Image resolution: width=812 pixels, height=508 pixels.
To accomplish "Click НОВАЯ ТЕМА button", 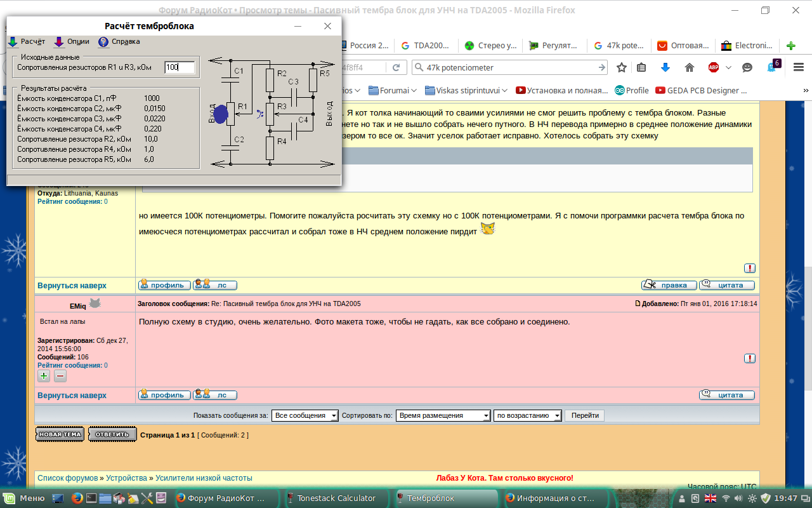I will pos(60,434).
